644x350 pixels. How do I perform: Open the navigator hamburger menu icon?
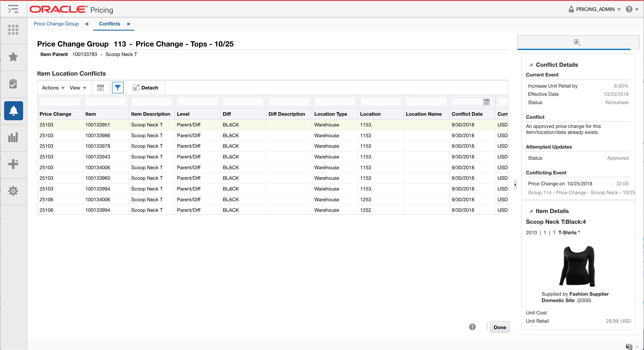point(13,9)
